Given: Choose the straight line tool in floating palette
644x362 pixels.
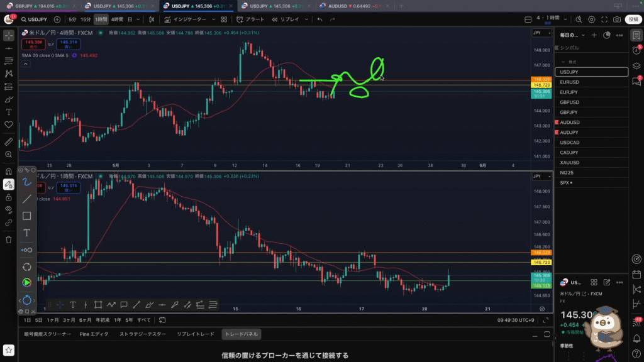Looking at the screenshot, I should pyautogui.click(x=26, y=199).
